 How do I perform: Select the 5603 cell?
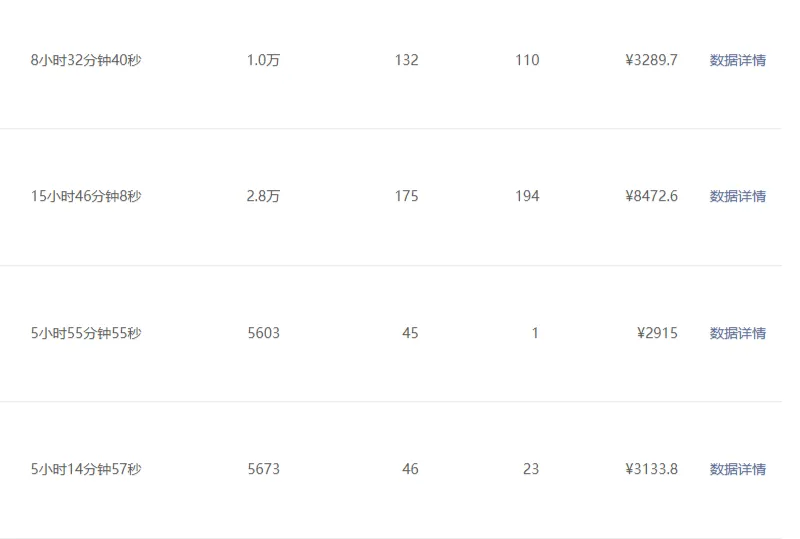point(263,333)
